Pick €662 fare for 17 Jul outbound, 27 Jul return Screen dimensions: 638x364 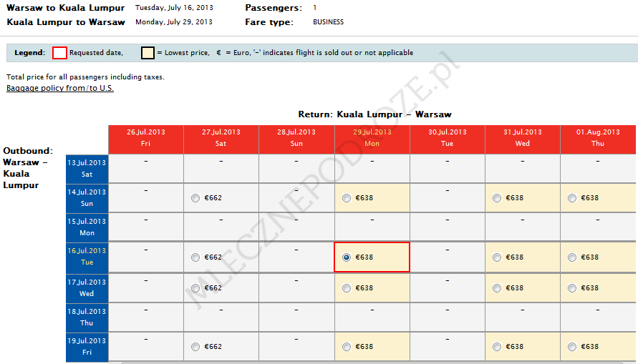point(195,288)
